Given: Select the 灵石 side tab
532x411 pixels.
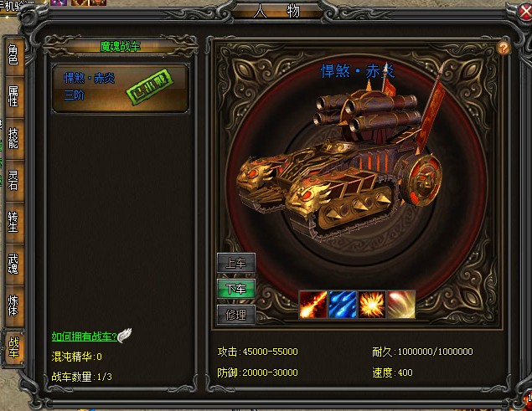Looking at the screenshot, I should coord(13,181).
